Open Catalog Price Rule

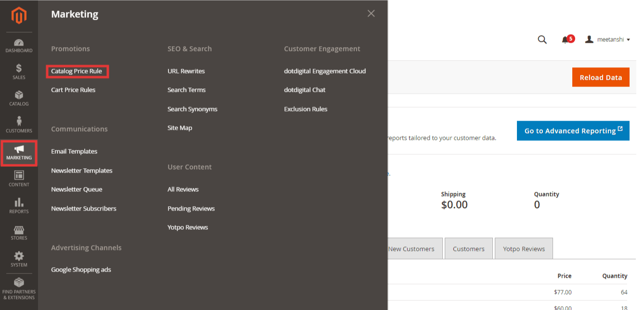[77, 71]
